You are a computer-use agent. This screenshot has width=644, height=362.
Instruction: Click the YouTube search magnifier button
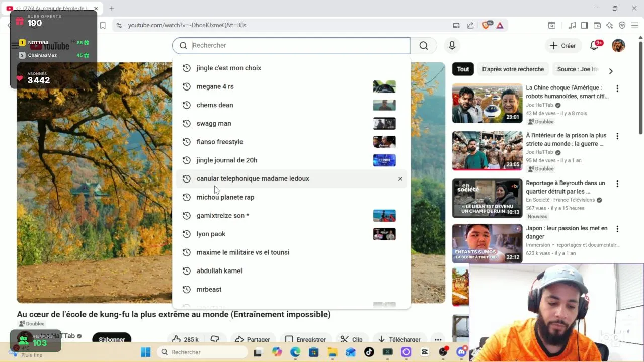424,46
